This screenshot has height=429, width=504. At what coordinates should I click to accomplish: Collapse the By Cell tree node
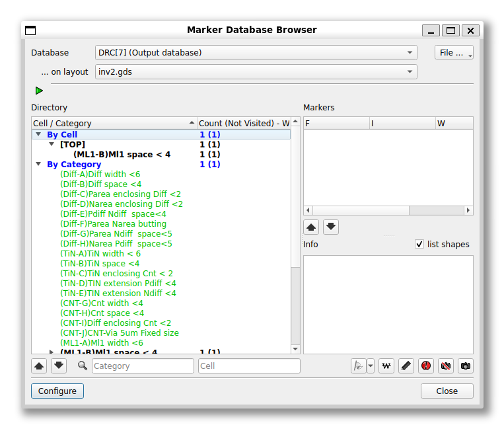(38, 134)
